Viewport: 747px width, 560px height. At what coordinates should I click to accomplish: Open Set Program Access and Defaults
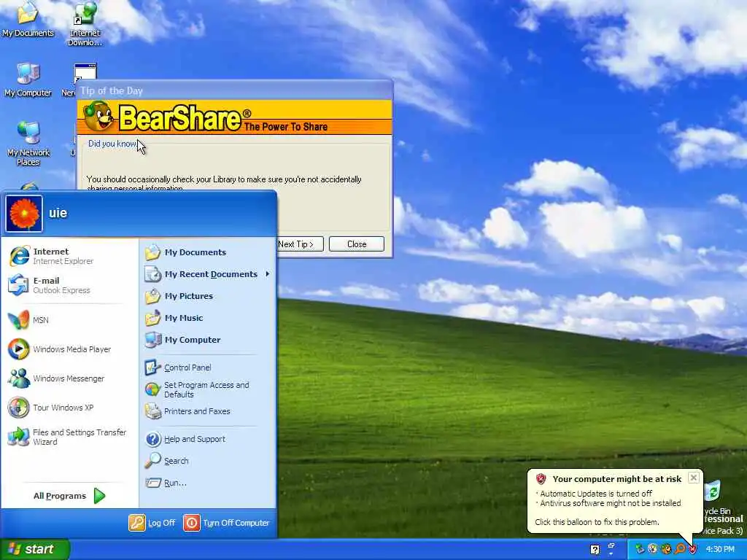coord(207,389)
